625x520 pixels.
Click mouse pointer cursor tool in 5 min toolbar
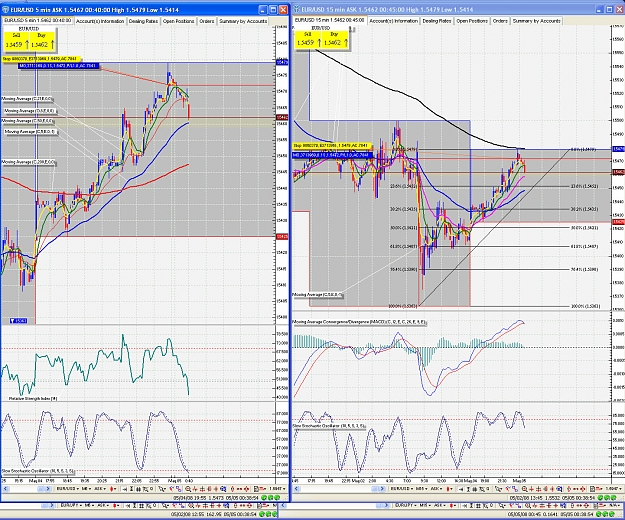click(x=162, y=489)
